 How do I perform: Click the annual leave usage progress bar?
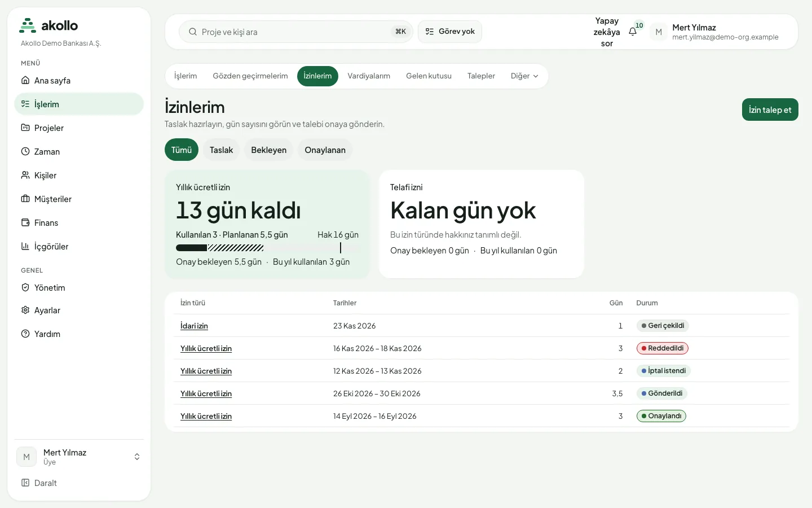point(267,248)
